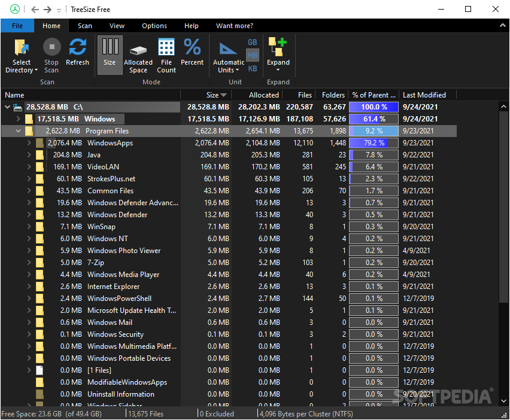Screen dimensions: 510x420
Task: Refresh the directory scan
Action: [77, 52]
